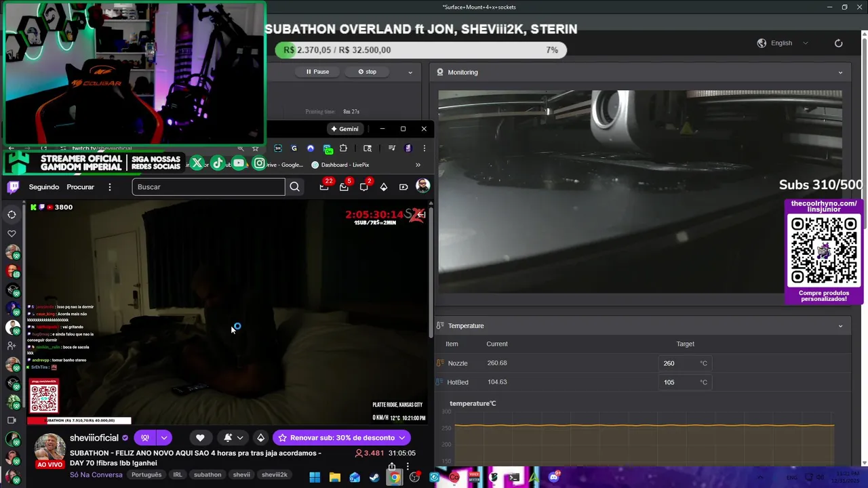Screen dimensions: 868x488
Task: Open the notification options chevron
Action: click(240, 438)
